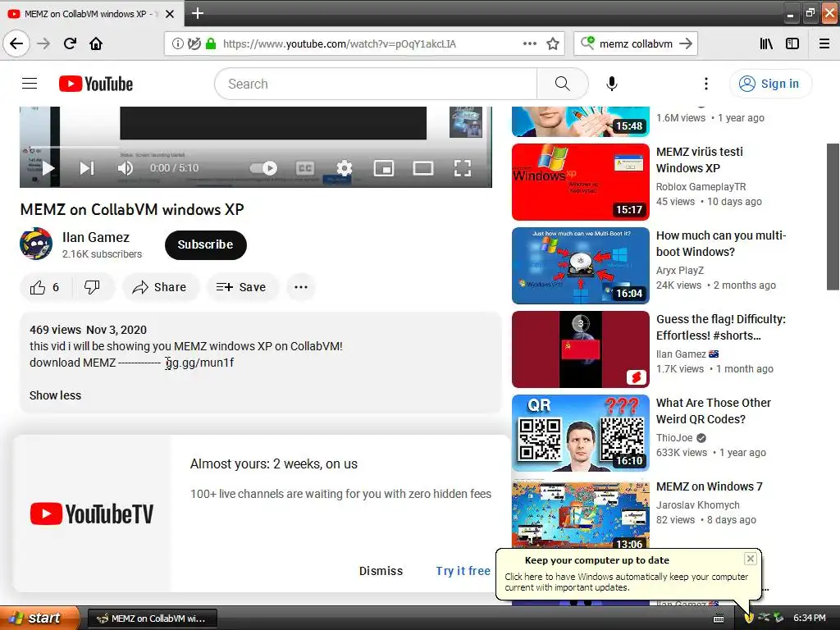Viewport: 840px width, 630px height.
Task: Enable miniplayer mode
Action: [x=384, y=168]
